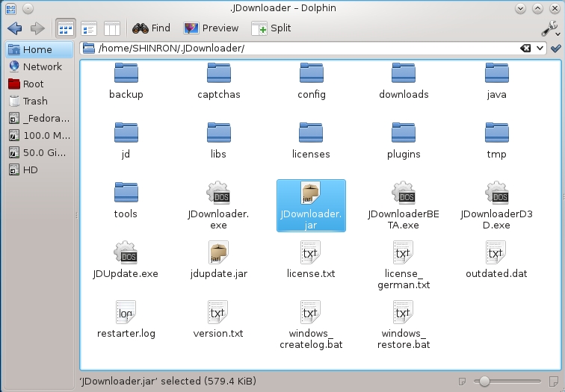Select the 100.0 M... volume in Places

coord(40,135)
